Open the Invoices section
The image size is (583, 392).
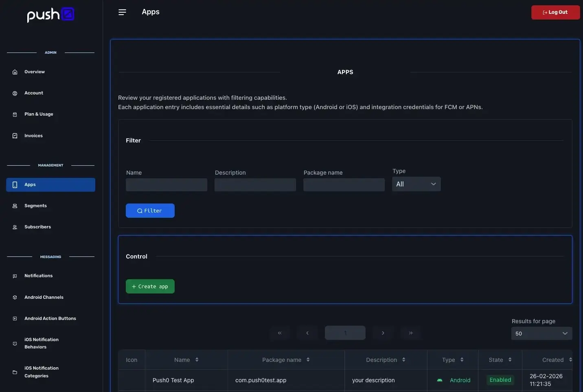[x=33, y=136]
